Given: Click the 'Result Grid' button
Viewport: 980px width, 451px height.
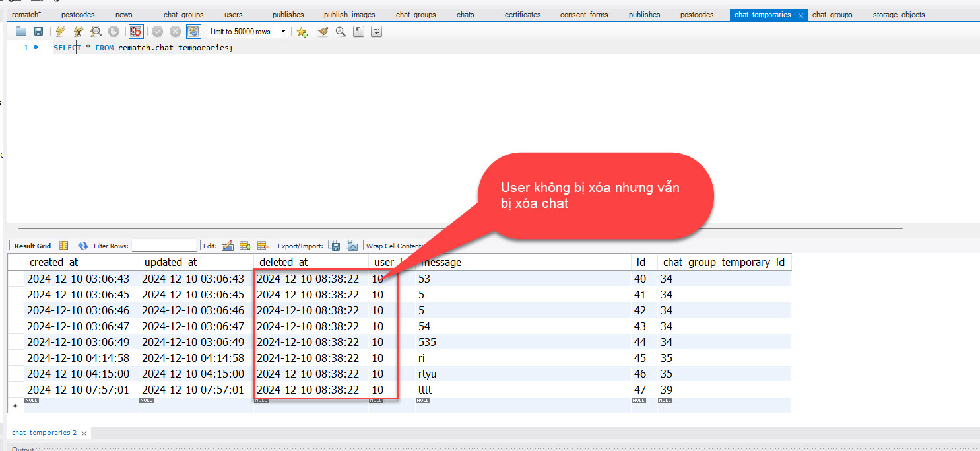Looking at the screenshot, I should (x=32, y=246).
